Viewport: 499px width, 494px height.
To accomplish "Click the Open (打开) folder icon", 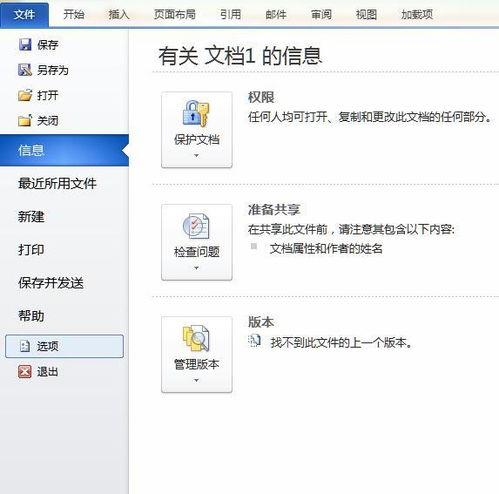I will [25, 95].
